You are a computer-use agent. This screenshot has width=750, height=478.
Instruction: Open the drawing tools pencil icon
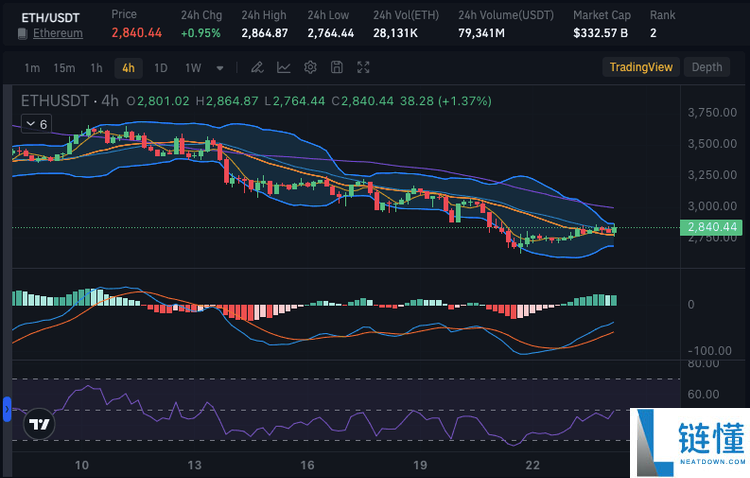coord(257,68)
